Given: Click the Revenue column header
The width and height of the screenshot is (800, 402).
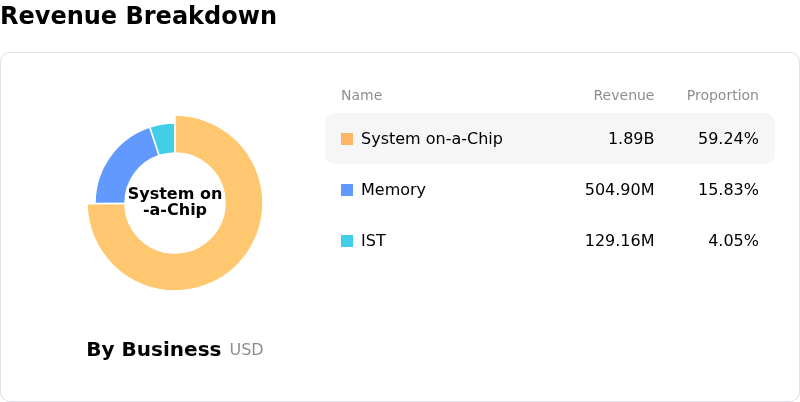Looking at the screenshot, I should (x=623, y=96).
